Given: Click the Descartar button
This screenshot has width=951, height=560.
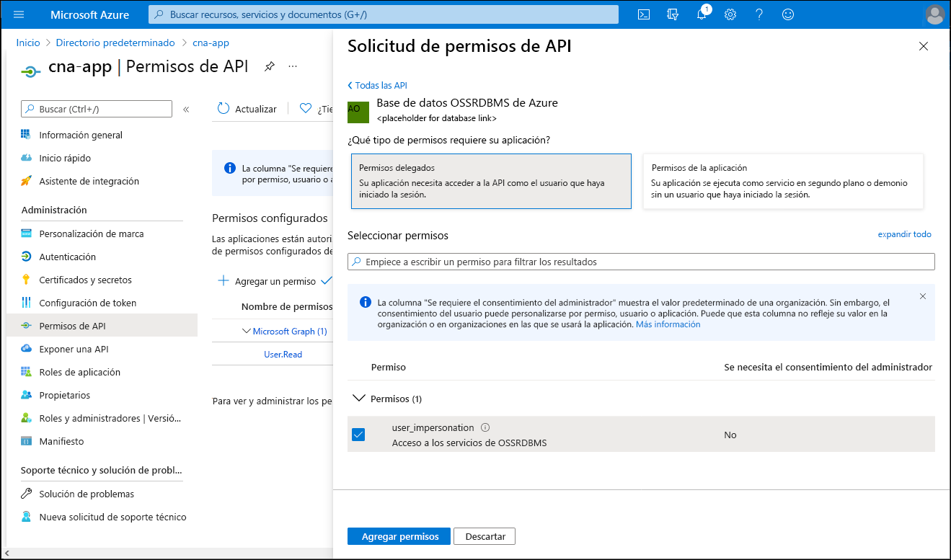Looking at the screenshot, I should click(485, 536).
